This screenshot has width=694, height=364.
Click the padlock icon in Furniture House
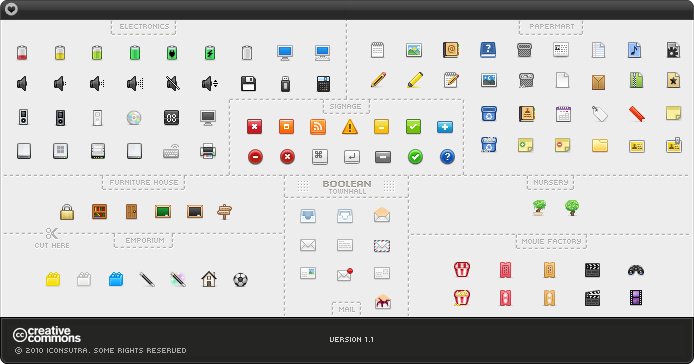point(67,212)
